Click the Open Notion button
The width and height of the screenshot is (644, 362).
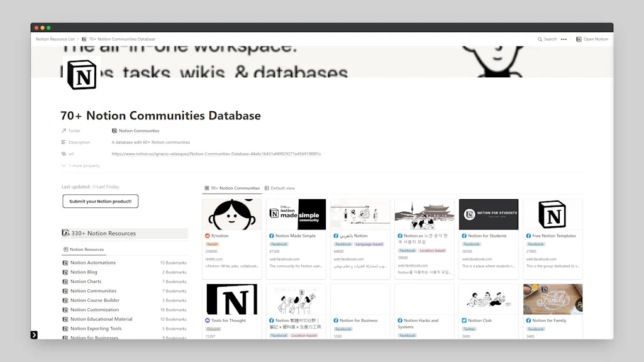click(591, 39)
